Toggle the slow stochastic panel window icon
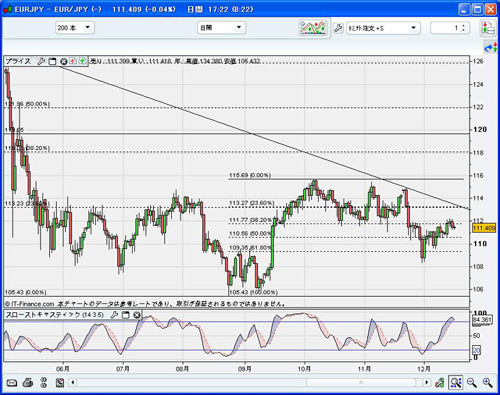Screen dimensions: 500x395 coord(125,315)
